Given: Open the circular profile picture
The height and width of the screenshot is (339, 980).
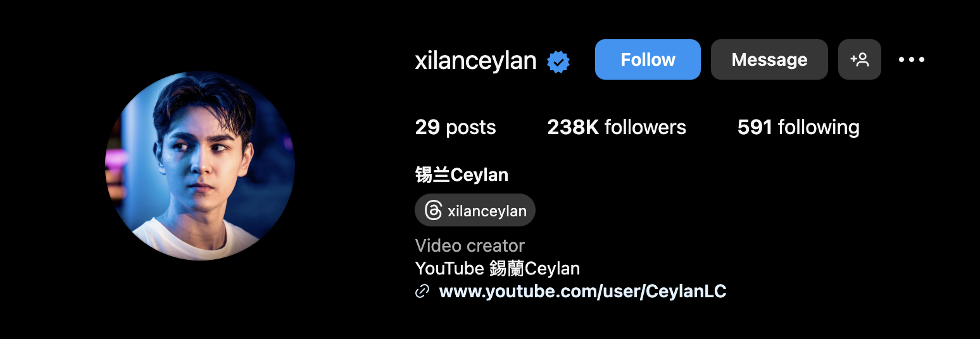Looking at the screenshot, I should click(200, 166).
